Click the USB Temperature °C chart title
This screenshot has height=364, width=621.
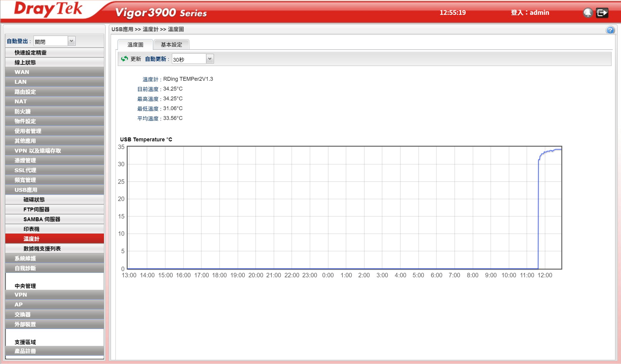pos(146,140)
